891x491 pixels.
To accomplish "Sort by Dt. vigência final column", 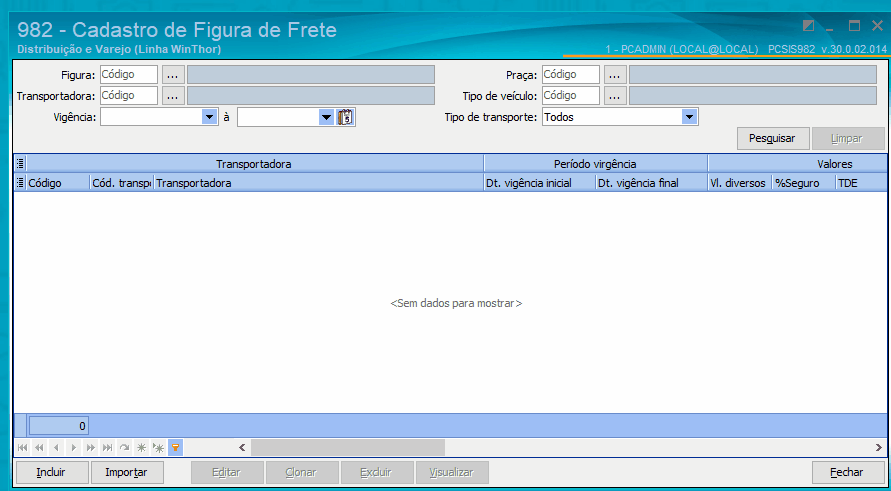I will pos(651,183).
